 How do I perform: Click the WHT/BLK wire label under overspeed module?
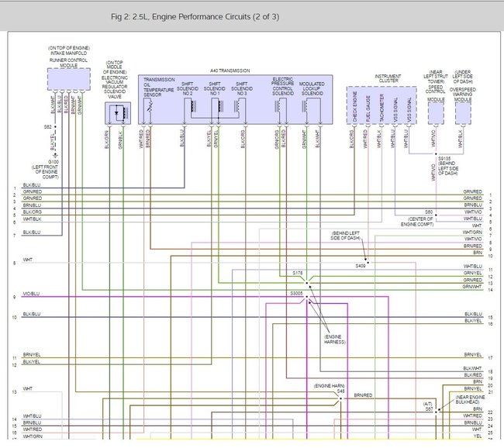pyautogui.click(x=461, y=139)
